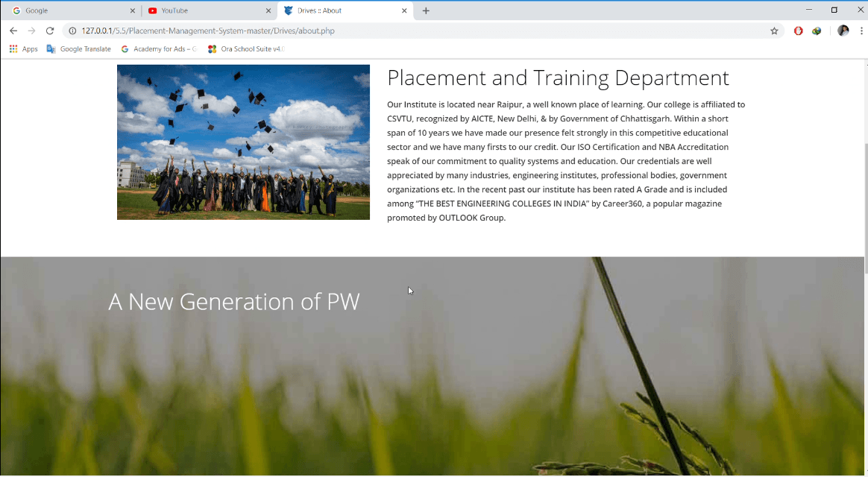
Task: Bookmark this page with the star icon
Action: point(774,31)
